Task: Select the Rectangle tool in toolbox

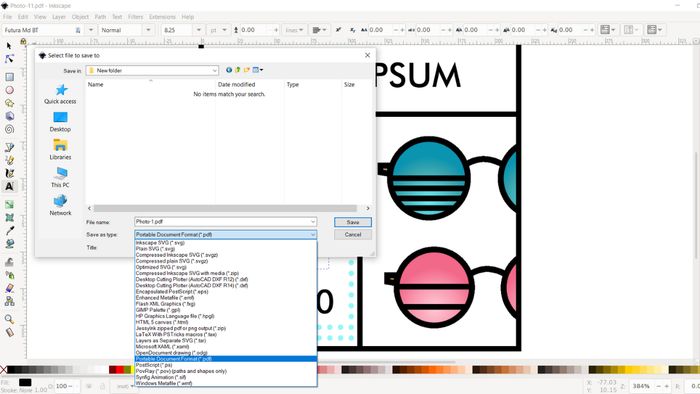Action: tap(9, 77)
